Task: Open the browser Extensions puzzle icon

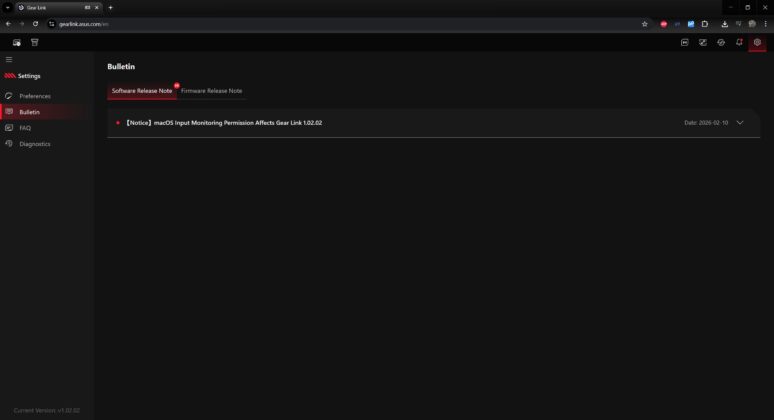Action: coord(704,24)
